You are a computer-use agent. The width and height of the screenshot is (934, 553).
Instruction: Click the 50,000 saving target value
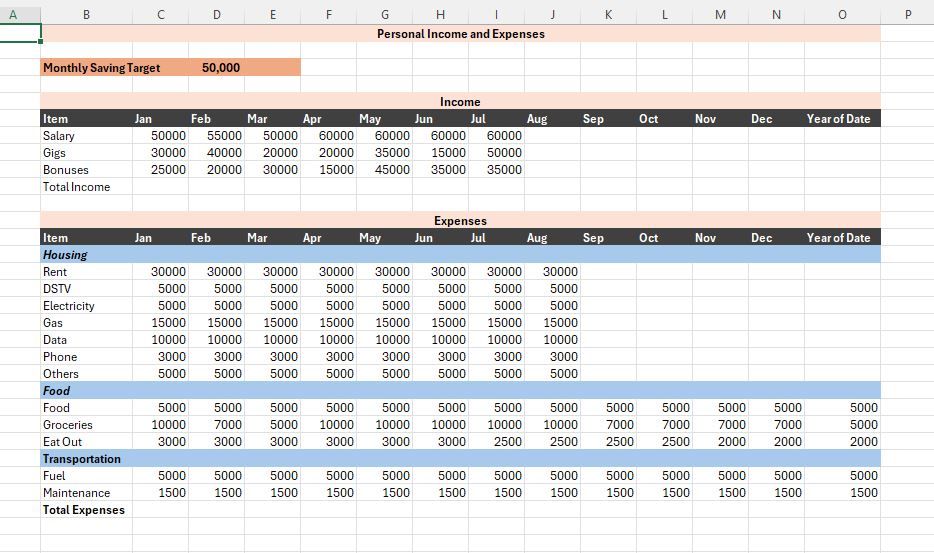(221, 68)
